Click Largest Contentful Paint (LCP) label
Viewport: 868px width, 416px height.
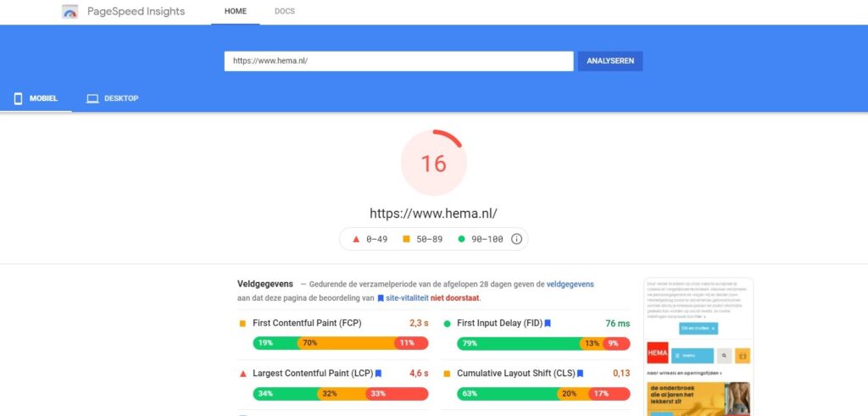click(x=313, y=374)
